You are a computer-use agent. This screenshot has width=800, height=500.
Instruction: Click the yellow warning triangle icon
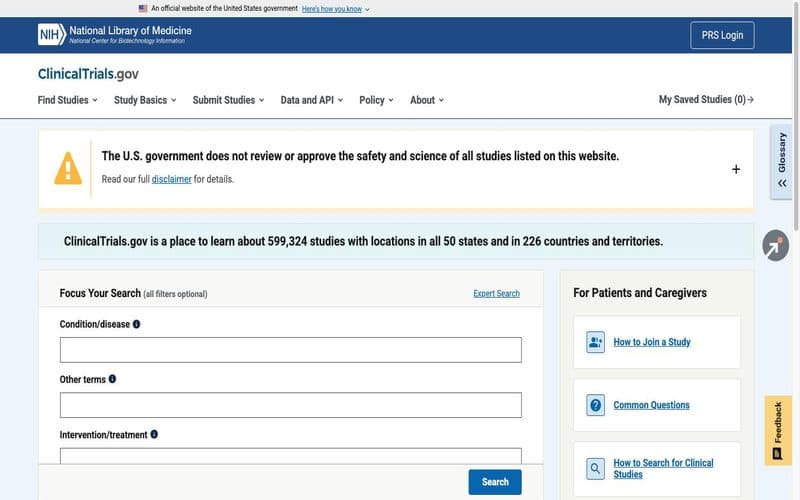[x=68, y=168]
